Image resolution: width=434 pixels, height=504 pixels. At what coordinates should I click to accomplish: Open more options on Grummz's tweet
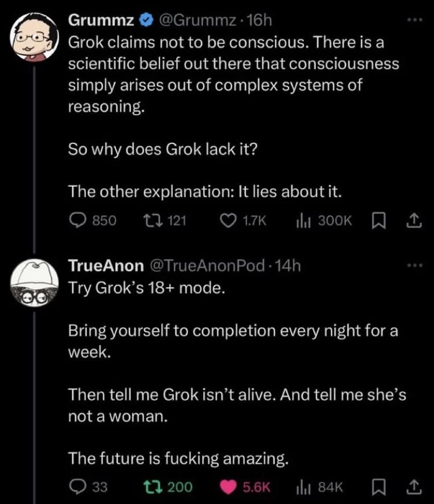[x=415, y=20]
